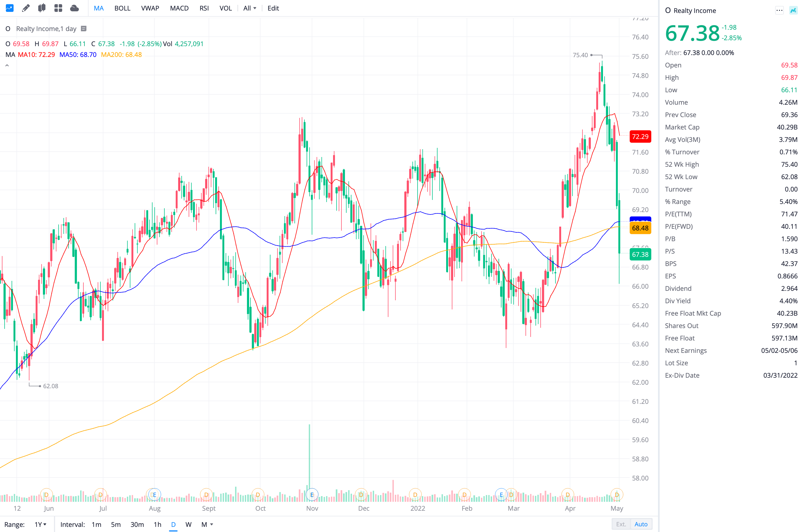Select the 30m interval
Viewport: 800px width, 532px height.
(137, 524)
